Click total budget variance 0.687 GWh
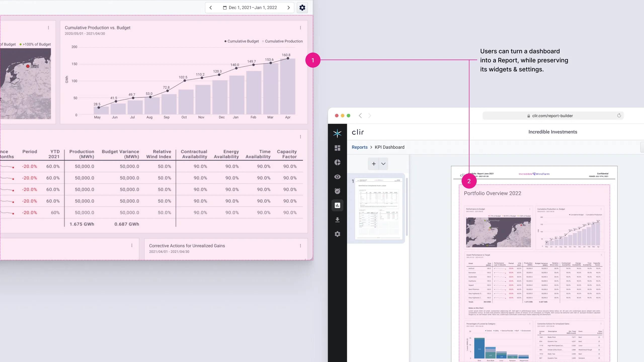This screenshot has width=644, height=362. click(x=127, y=224)
